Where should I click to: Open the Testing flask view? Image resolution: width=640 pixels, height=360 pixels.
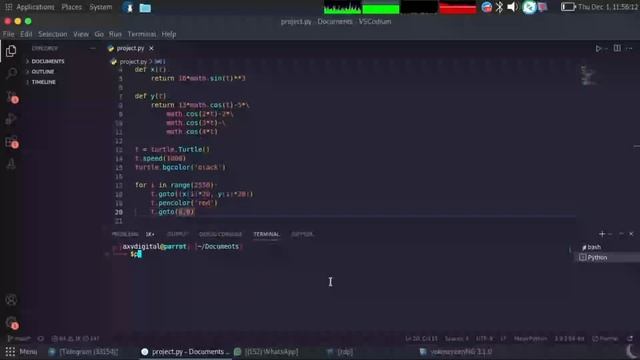coord(11,164)
